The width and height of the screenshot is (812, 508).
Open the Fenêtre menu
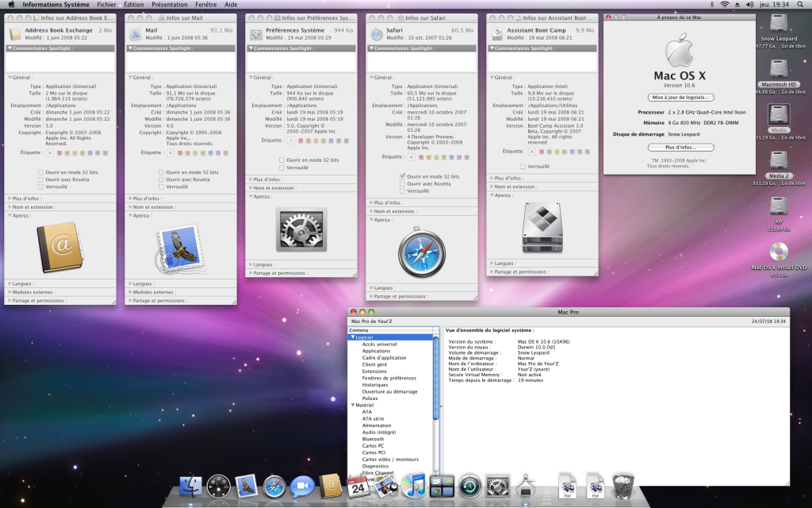coord(205,5)
